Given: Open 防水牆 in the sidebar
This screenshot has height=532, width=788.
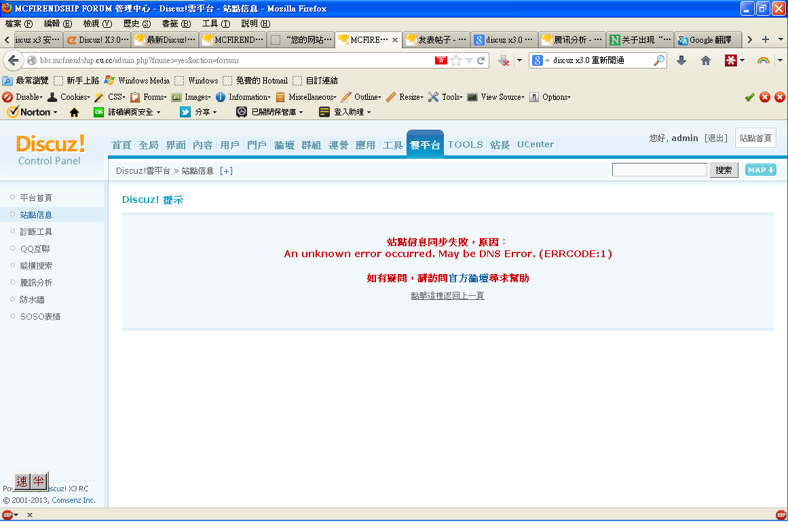Looking at the screenshot, I should pyautogui.click(x=32, y=299).
